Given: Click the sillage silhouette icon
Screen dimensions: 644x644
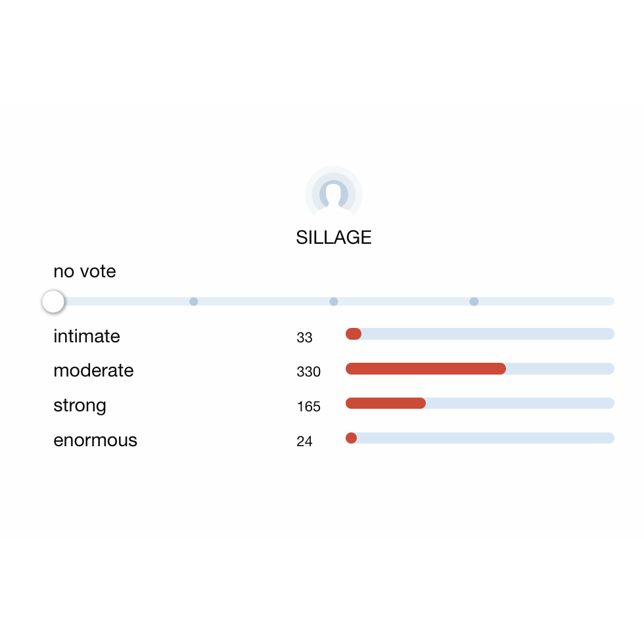Looking at the screenshot, I should 334,195.
